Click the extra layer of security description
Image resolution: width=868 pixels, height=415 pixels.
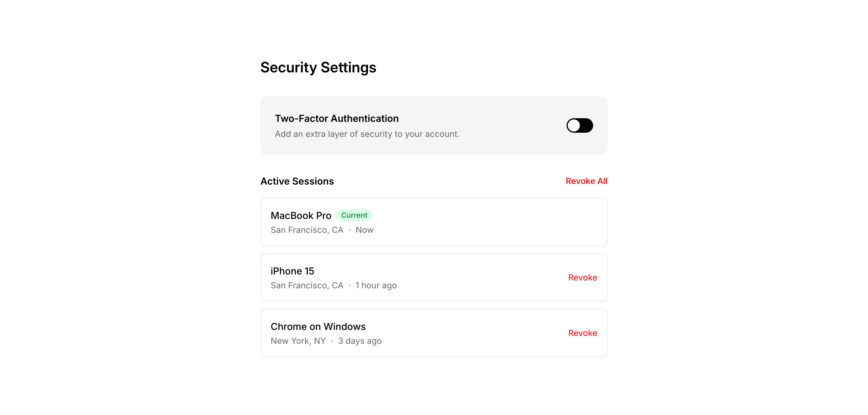pos(367,134)
